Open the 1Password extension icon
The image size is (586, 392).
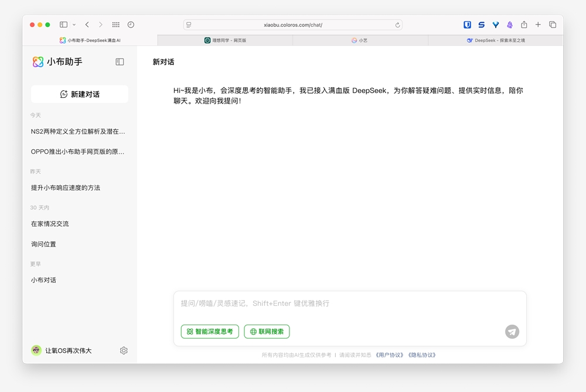(x=467, y=25)
